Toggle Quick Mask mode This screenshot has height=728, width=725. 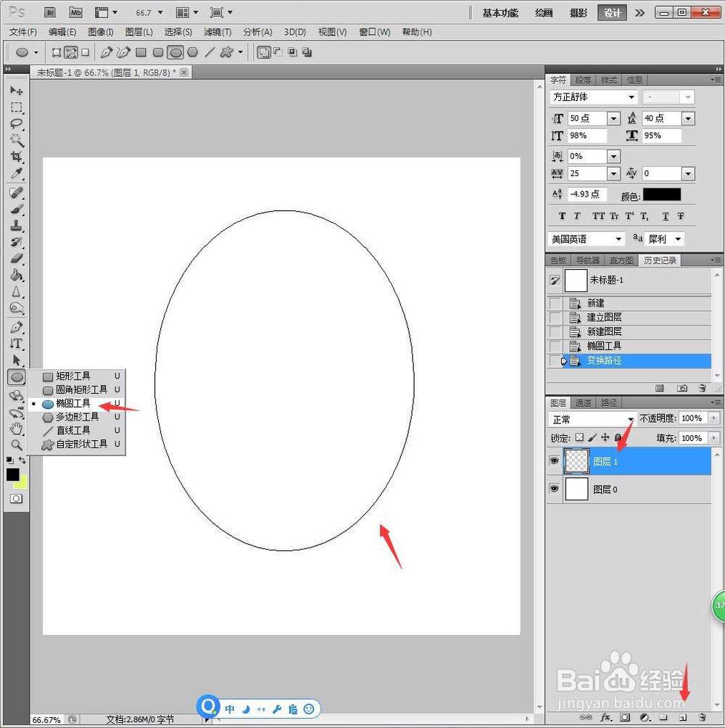(x=16, y=499)
